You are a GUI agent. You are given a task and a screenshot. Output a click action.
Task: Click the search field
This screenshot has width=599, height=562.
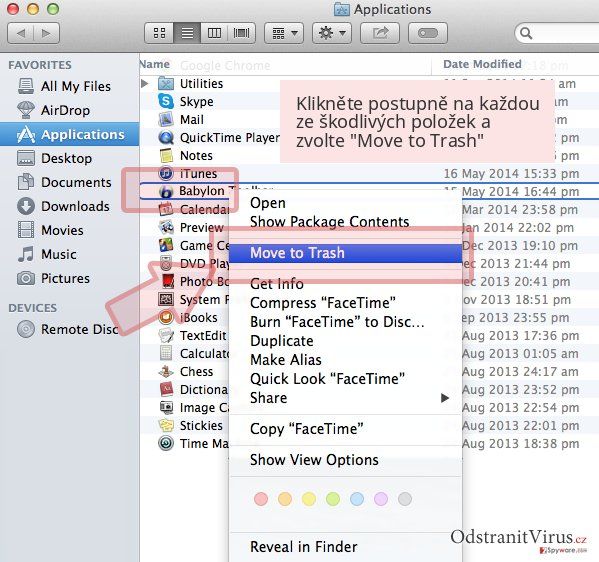point(558,33)
